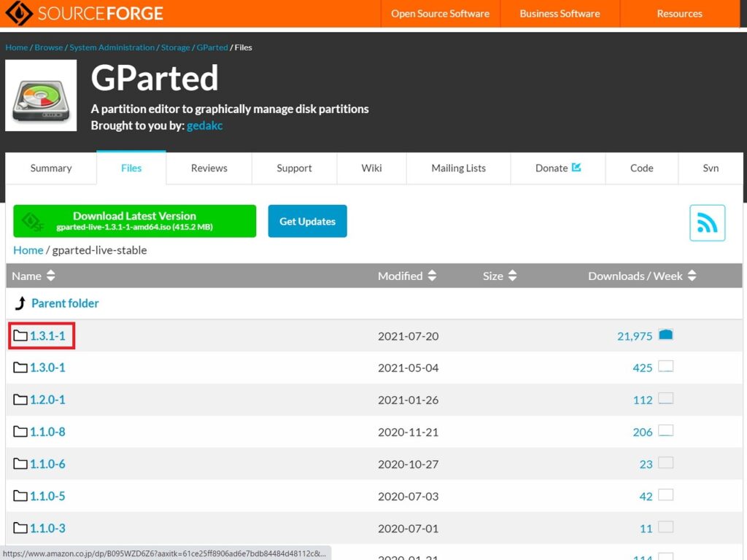Click the 206 weekly downloads count

pyautogui.click(x=642, y=432)
